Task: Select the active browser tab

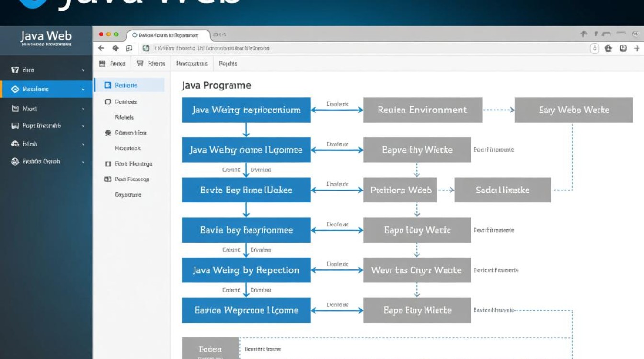Action: tap(168, 35)
